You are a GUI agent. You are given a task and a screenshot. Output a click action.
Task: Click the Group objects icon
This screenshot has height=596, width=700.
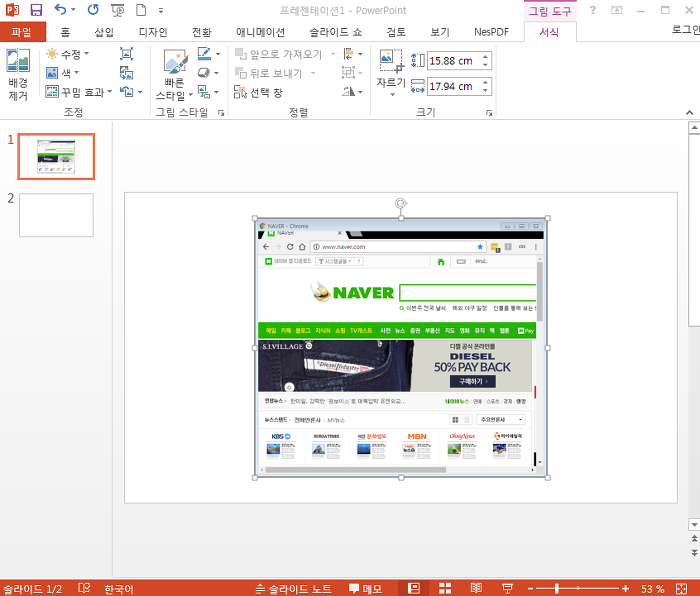pyautogui.click(x=349, y=73)
